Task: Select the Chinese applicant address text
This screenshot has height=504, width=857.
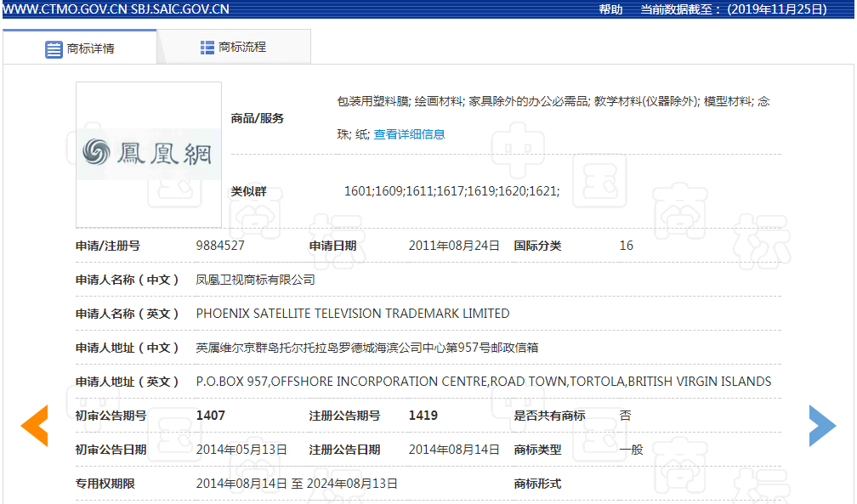Action: pos(366,348)
